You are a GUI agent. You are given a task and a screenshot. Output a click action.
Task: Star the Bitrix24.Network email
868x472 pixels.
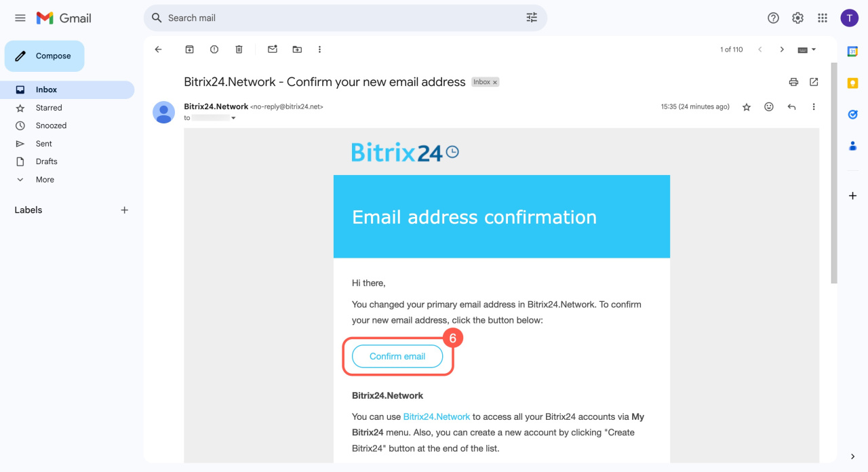pyautogui.click(x=747, y=107)
